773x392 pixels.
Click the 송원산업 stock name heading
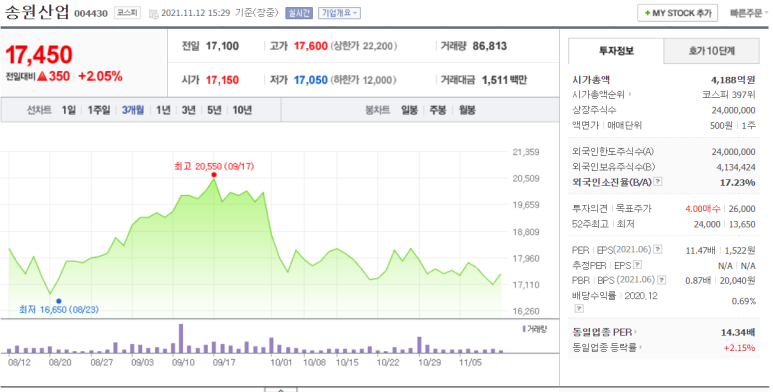point(37,12)
